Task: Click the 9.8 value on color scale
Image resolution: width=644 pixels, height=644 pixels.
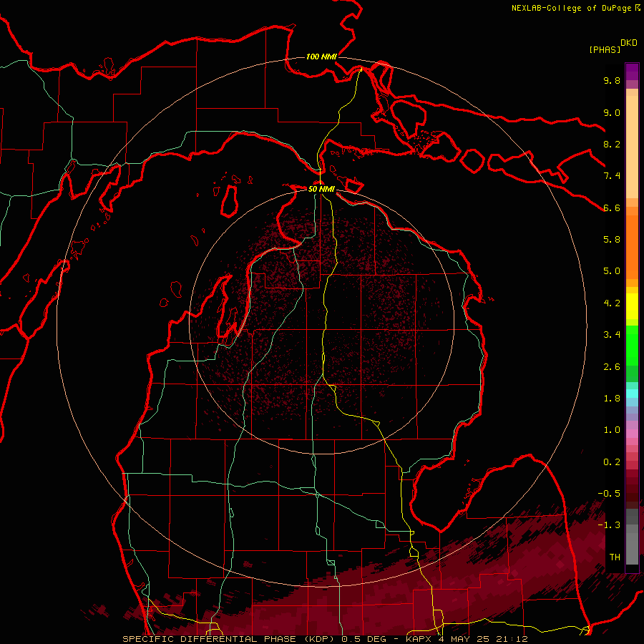Action: pos(612,80)
